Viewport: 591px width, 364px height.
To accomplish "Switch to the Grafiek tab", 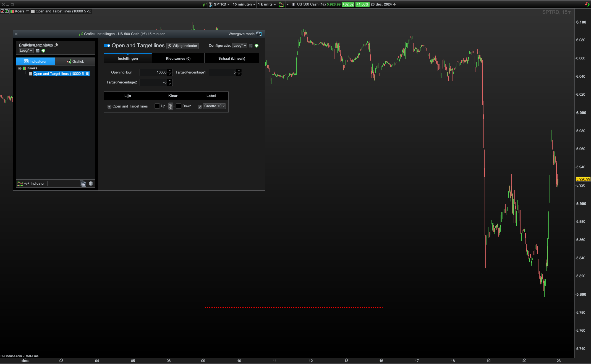I will coord(75,61).
